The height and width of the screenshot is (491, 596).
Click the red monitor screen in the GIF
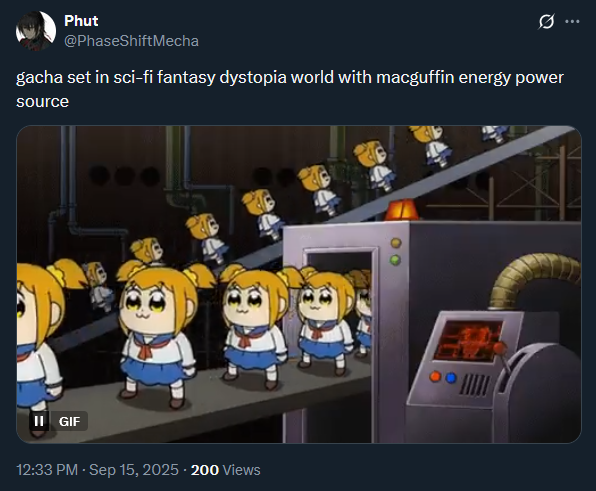469,340
